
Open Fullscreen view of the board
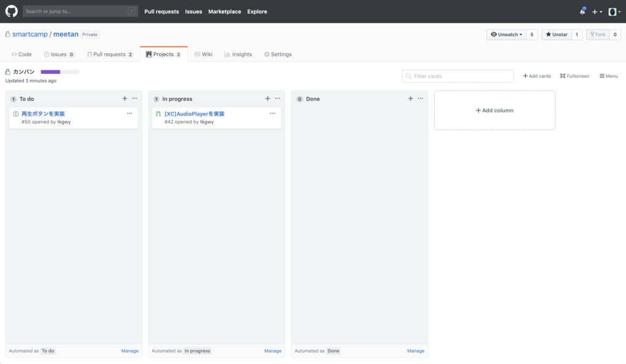pyautogui.click(x=575, y=76)
